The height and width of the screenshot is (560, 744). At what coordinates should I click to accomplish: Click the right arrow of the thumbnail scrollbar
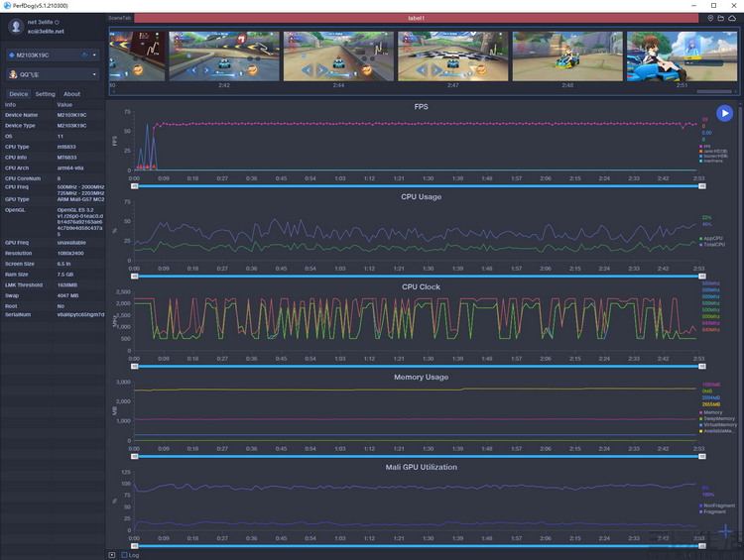coord(735,91)
